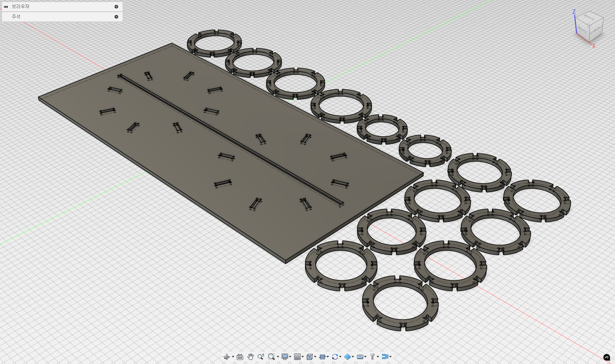Click the blue refresh arrows icon
This screenshot has height=364, width=615.
335,357
